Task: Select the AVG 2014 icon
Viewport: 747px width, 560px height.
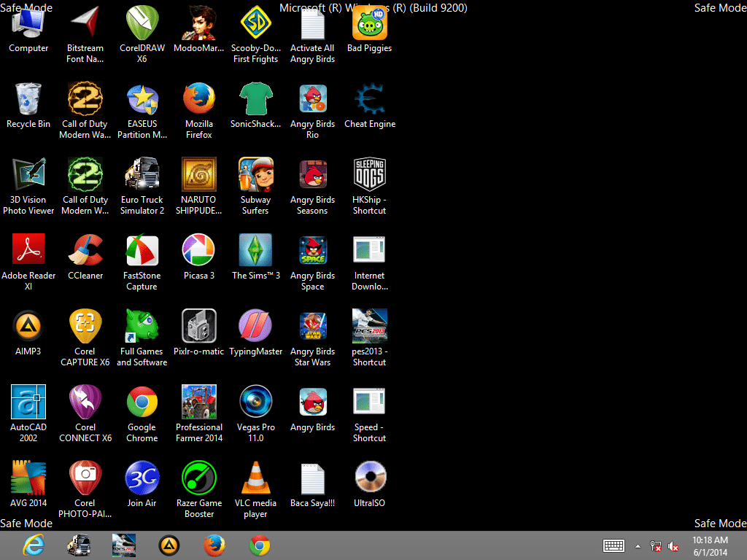Action: pyautogui.click(x=28, y=478)
